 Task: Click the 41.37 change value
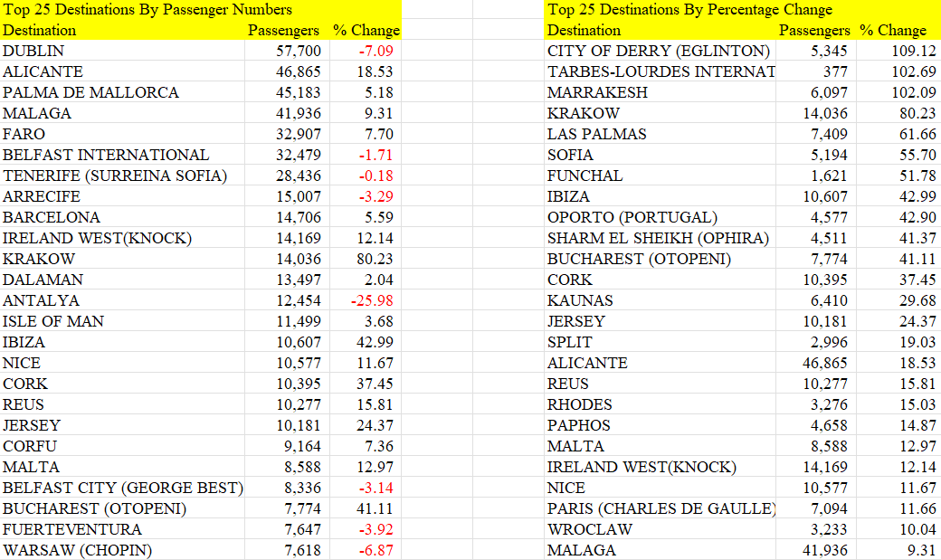coord(917,238)
